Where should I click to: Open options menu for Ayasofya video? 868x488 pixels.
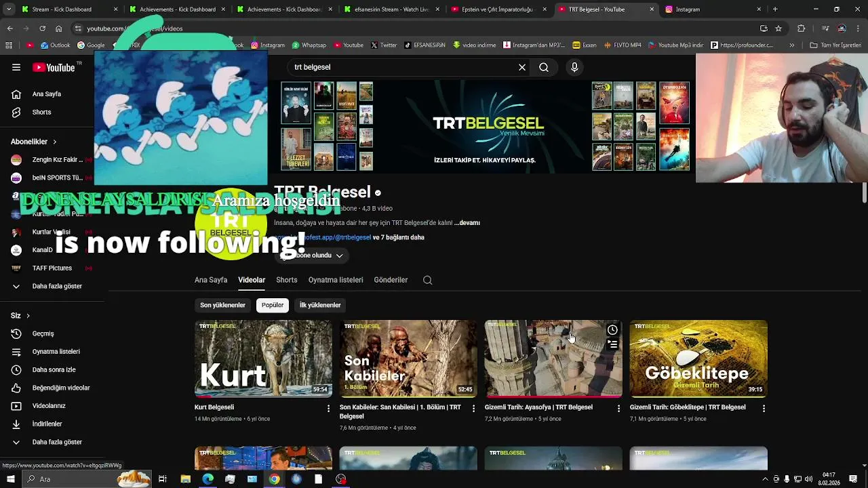[x=618, y=408]
